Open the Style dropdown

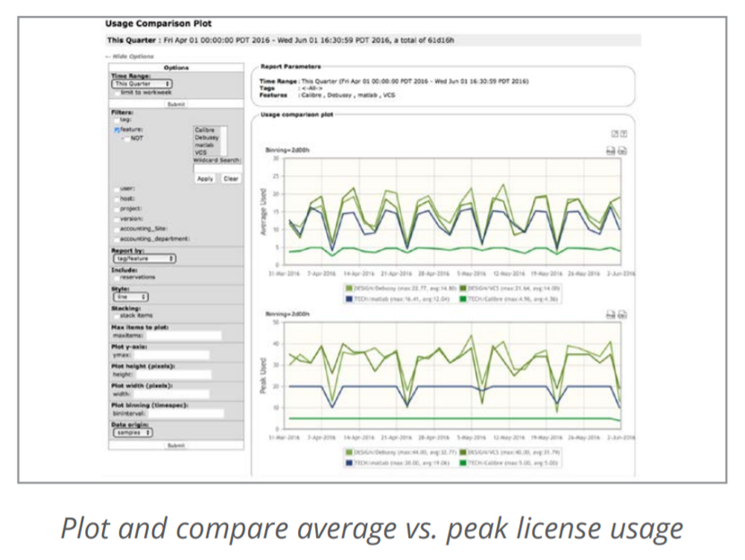[130, 297]
